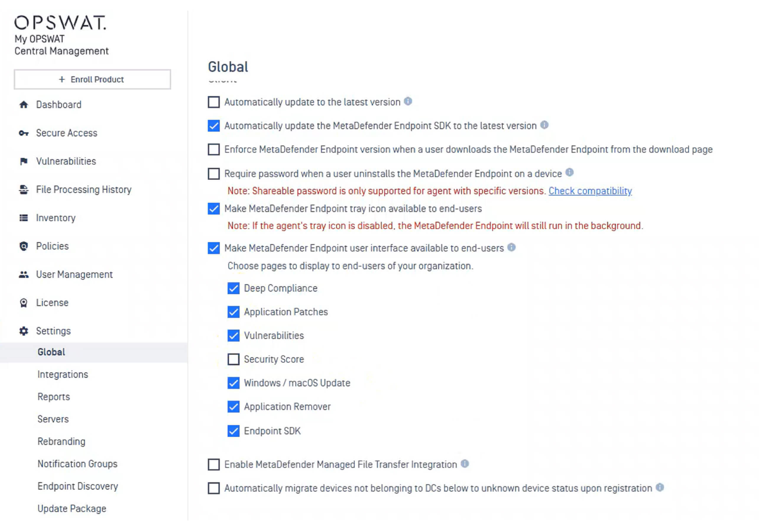The image size is (759, 532).
Task: Click info icon next to uninstall password option
Action: 570,173
